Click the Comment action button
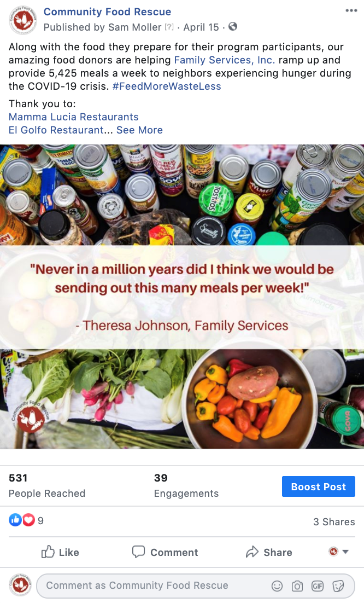364x603 pixels. 165,552
